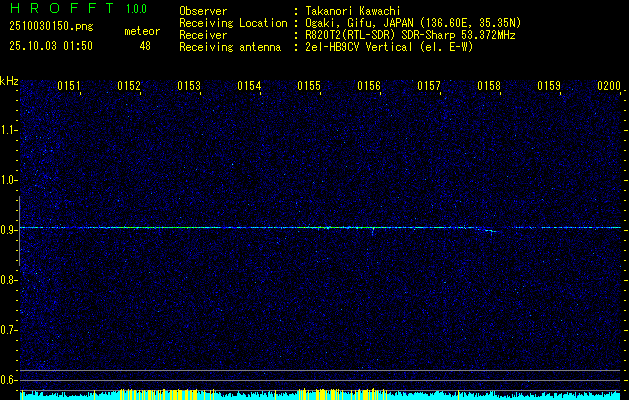The image size is (629, 400).
Task: Click frequency axis label 0.9
Action: pos(8,230)
